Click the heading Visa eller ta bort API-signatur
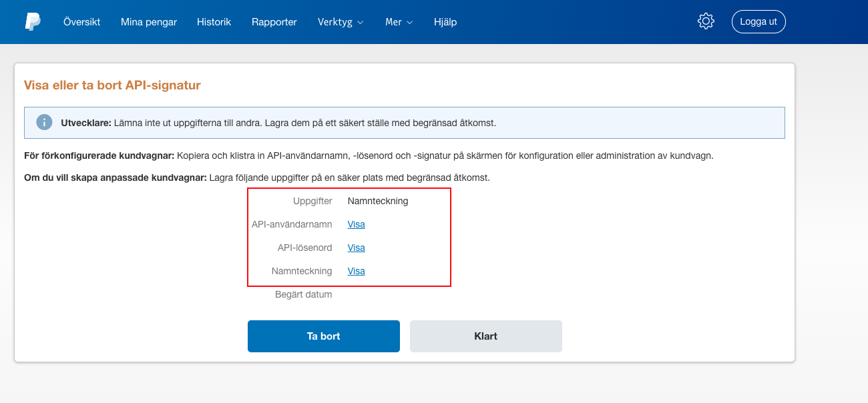 point(112,85)
